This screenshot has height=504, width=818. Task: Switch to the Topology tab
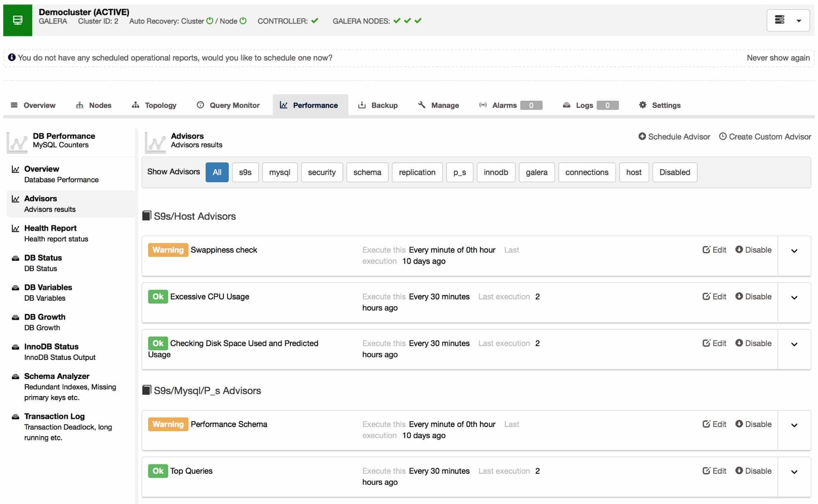pyautogui.click(x=154, y=105)
